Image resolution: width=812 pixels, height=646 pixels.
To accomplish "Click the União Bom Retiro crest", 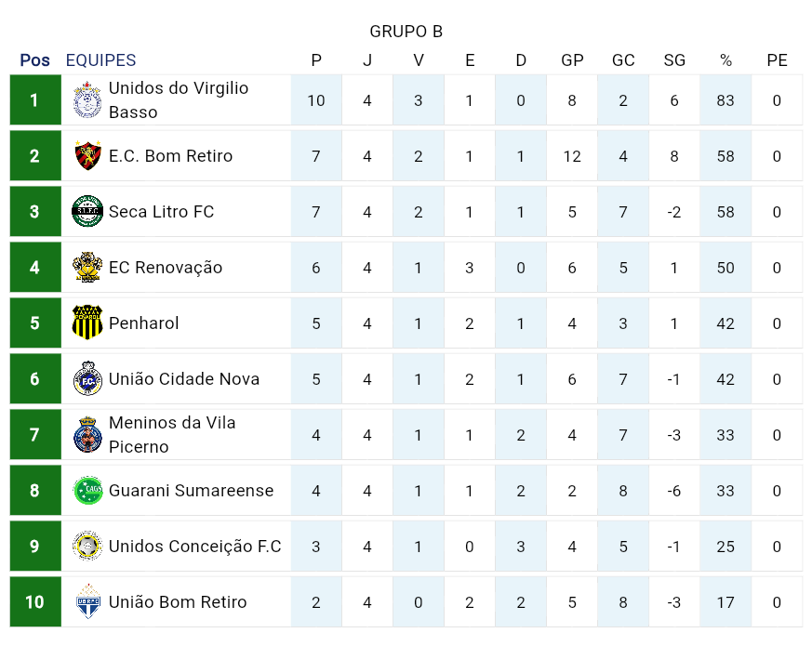I will 87,602.
